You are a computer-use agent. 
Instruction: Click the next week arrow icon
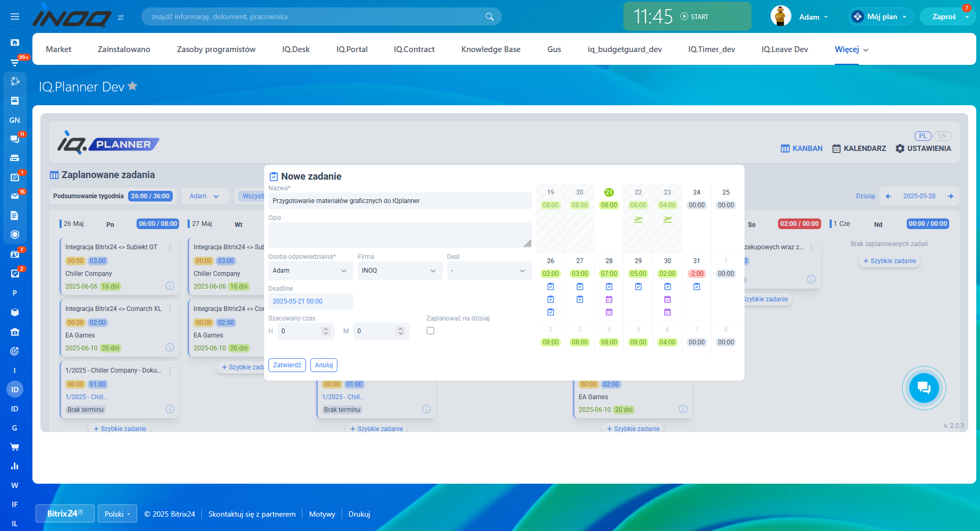[950, 196]
